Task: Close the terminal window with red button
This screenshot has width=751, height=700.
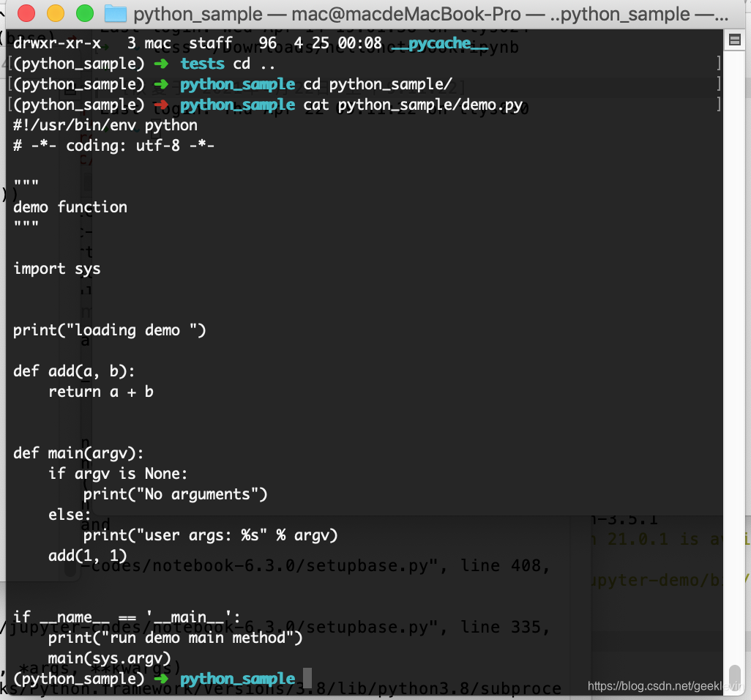Action: 26,13
